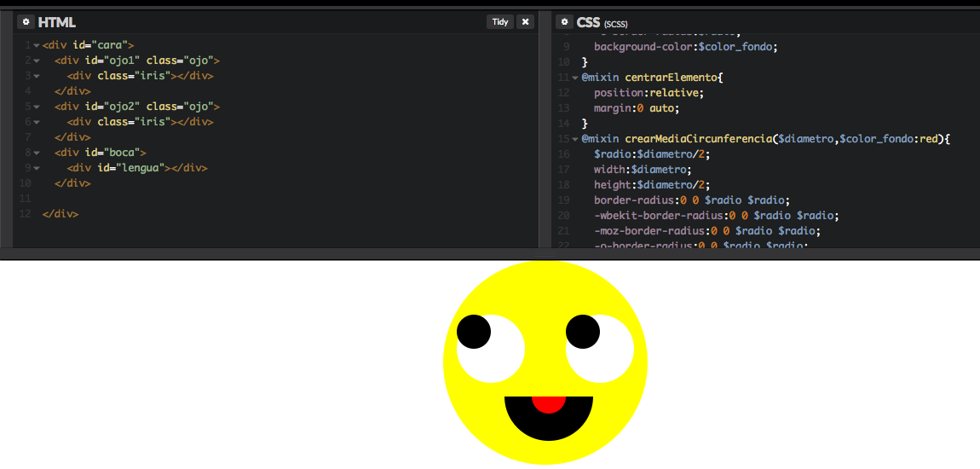Click the right eye's black iris in preview

pyautogui.click(x=583, y=332)
